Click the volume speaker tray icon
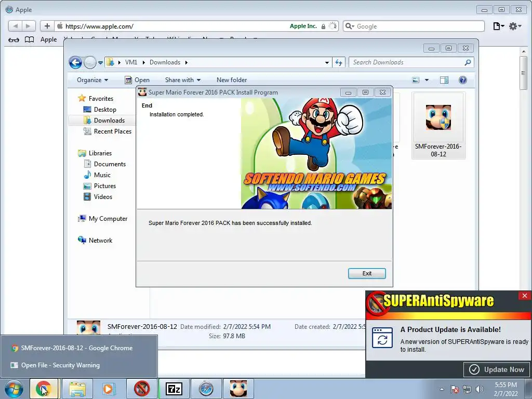Screen dimensions: 532x399 coord(480,389)
